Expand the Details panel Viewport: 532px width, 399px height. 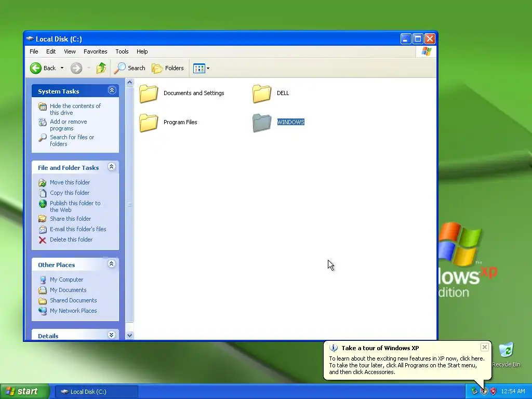tap(112, 335)
